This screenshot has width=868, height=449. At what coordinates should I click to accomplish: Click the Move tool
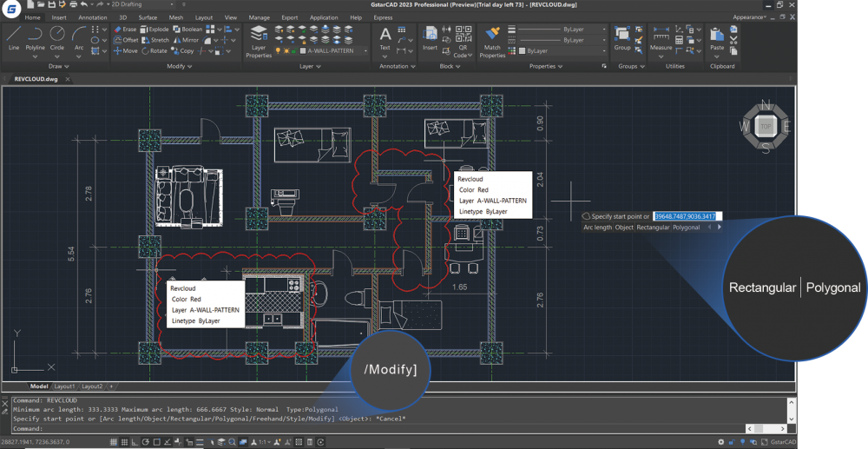click(126, 50)
